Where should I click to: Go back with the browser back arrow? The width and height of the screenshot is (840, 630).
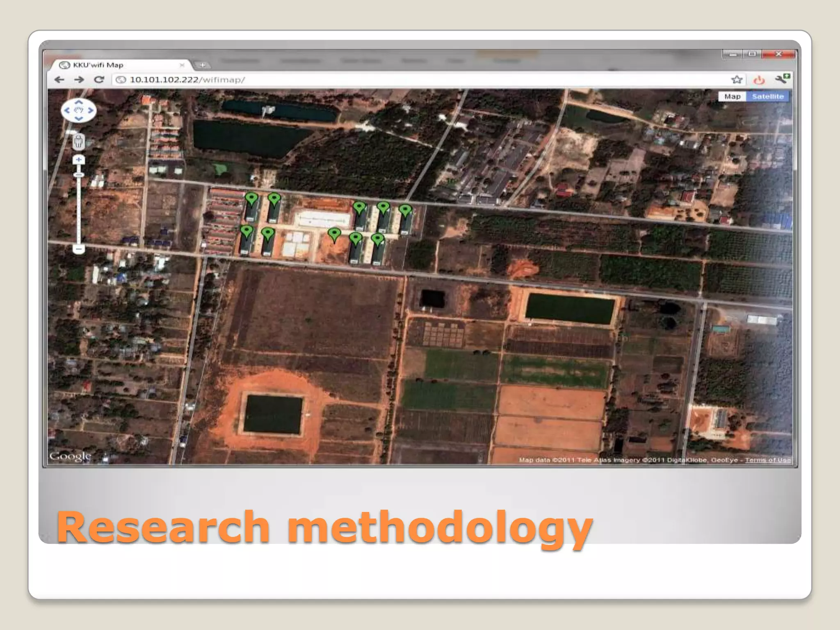(59, 80)
